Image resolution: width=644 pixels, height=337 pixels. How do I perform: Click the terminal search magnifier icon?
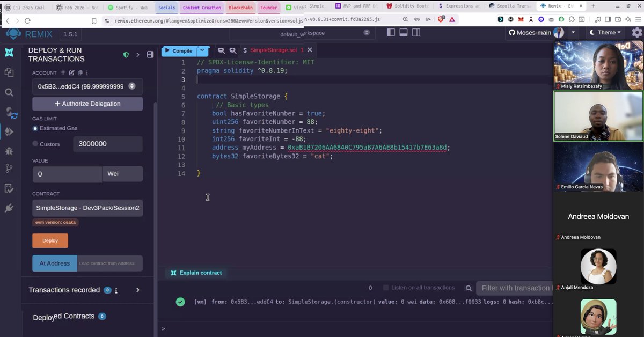469,288
